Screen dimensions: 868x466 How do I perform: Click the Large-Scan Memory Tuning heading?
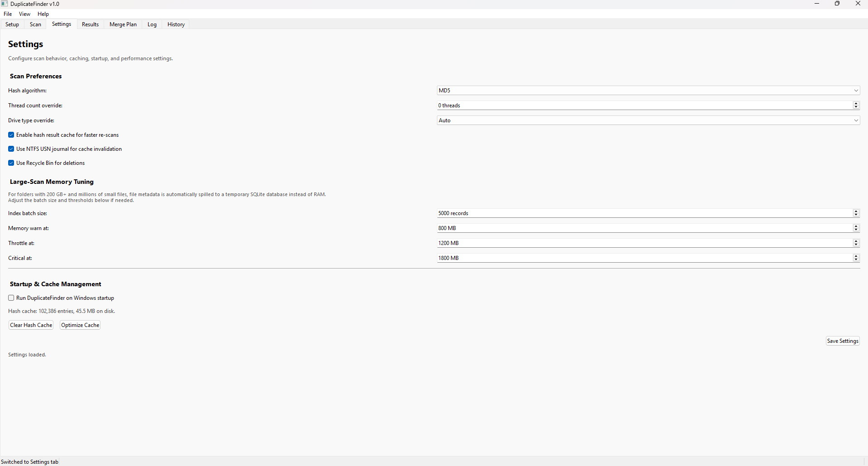[x=52, y=182]
